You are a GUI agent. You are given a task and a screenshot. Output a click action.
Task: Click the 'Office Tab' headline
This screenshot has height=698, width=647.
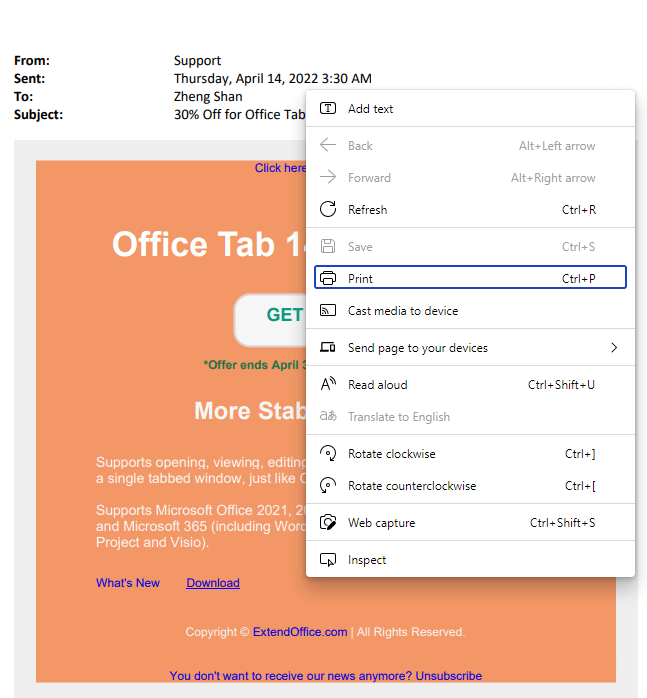(x=209, y=244)
